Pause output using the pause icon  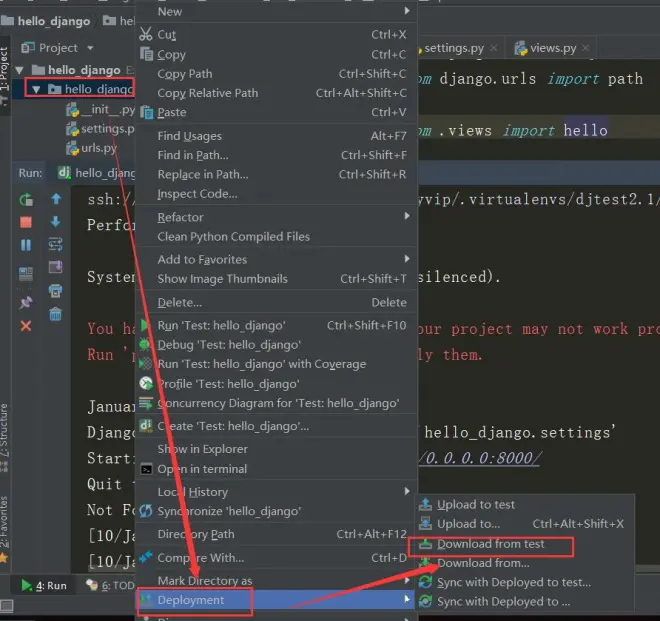click(26, 245)
